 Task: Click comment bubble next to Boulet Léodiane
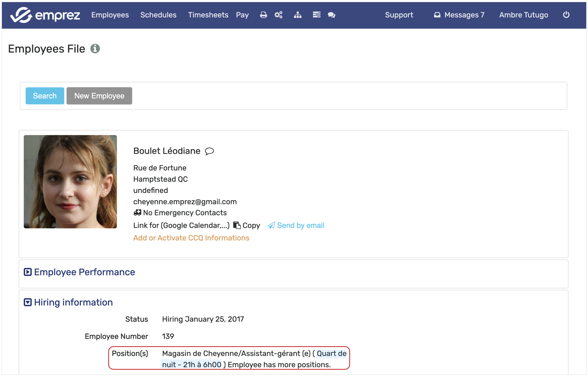(209, 151)
